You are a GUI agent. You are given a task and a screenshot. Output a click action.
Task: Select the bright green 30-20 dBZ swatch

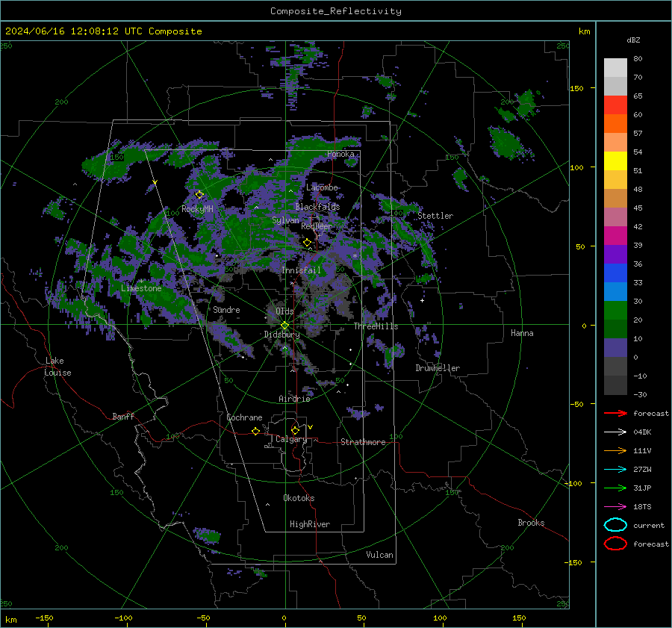[x=615, y=311]
